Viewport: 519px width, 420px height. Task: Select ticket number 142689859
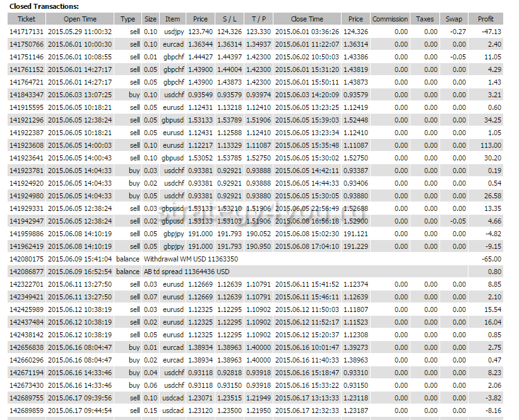click(x=27, y=411)
